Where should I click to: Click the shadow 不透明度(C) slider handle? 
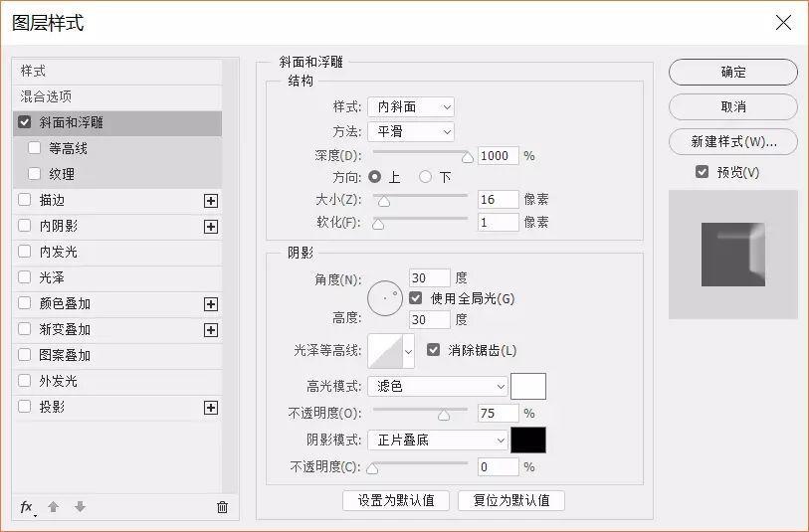pos(372,468)
